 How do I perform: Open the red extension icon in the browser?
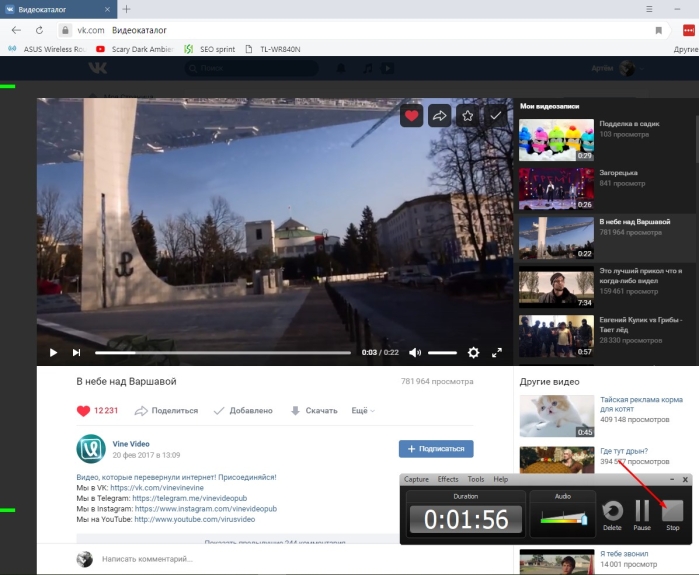click(689, 30)
